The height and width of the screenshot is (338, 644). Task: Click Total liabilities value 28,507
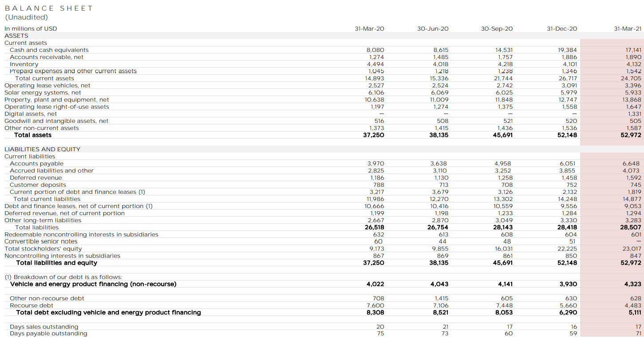[x=632, y=227]
